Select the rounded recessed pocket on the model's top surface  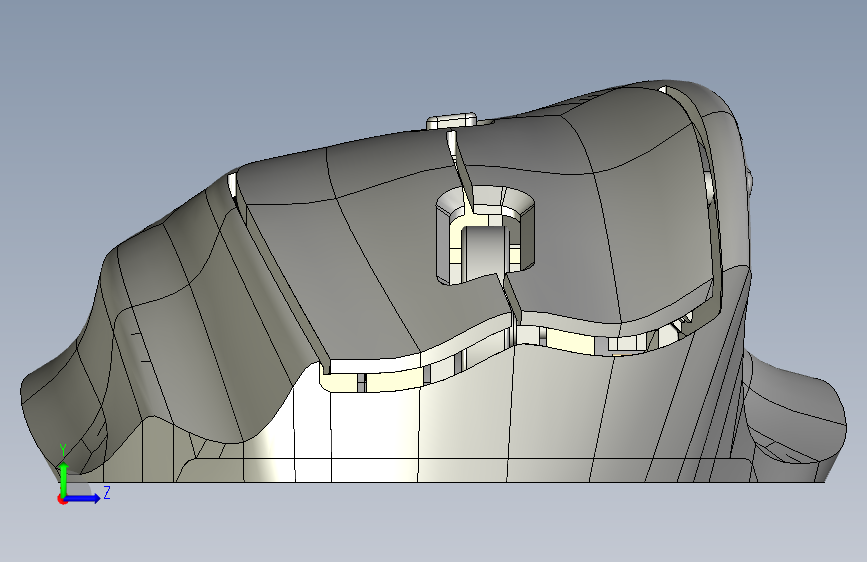tap(485, 235)
